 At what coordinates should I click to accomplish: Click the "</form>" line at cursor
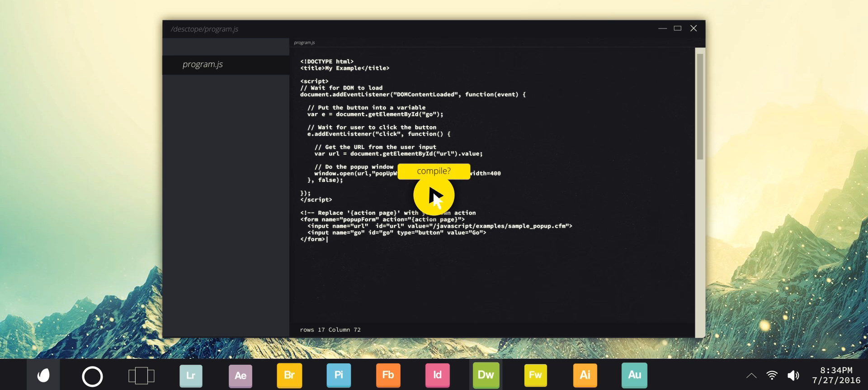point(313,239)
